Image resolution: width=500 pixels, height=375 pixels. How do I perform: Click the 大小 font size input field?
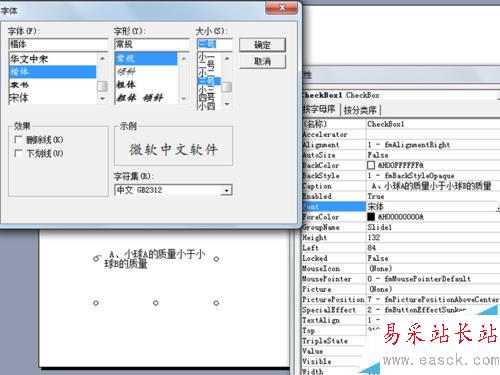(x=214, y=44)
